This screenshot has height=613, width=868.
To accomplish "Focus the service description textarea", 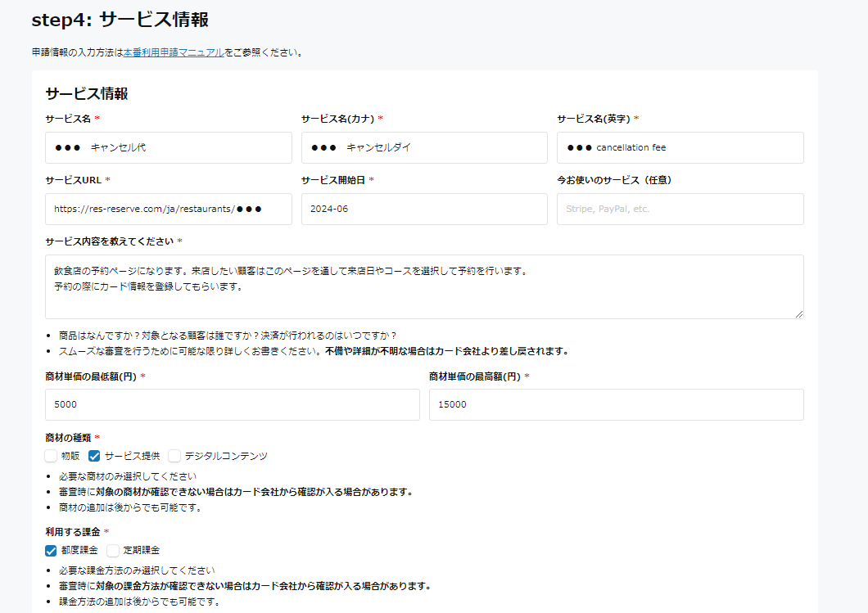I will click(x=424, y=286).
